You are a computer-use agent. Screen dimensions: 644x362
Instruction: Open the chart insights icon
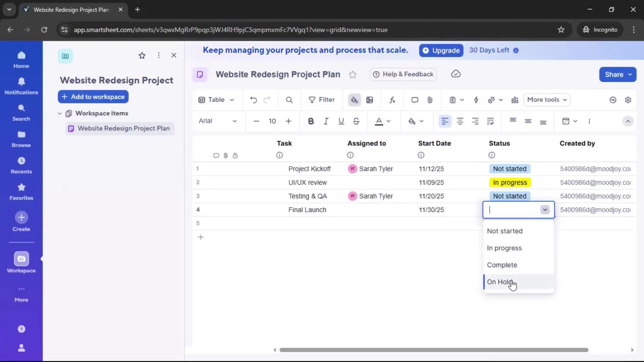(x=515, y=100)
